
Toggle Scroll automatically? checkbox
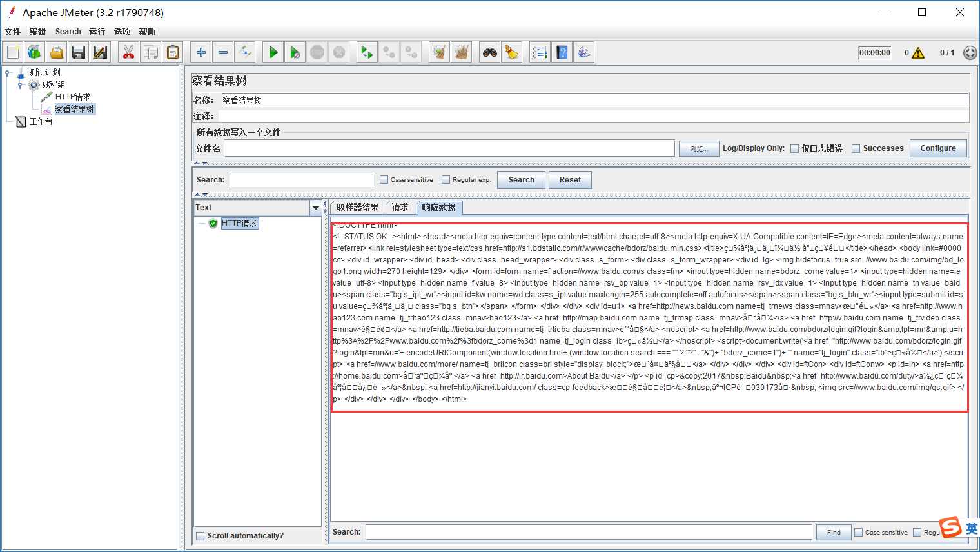pos(201,536)
